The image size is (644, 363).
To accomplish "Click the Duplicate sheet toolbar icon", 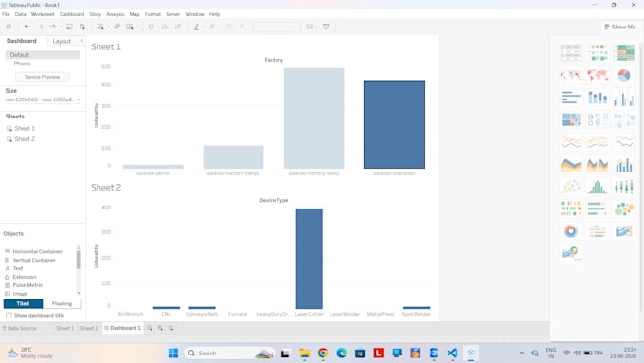I will pos(117,27).
